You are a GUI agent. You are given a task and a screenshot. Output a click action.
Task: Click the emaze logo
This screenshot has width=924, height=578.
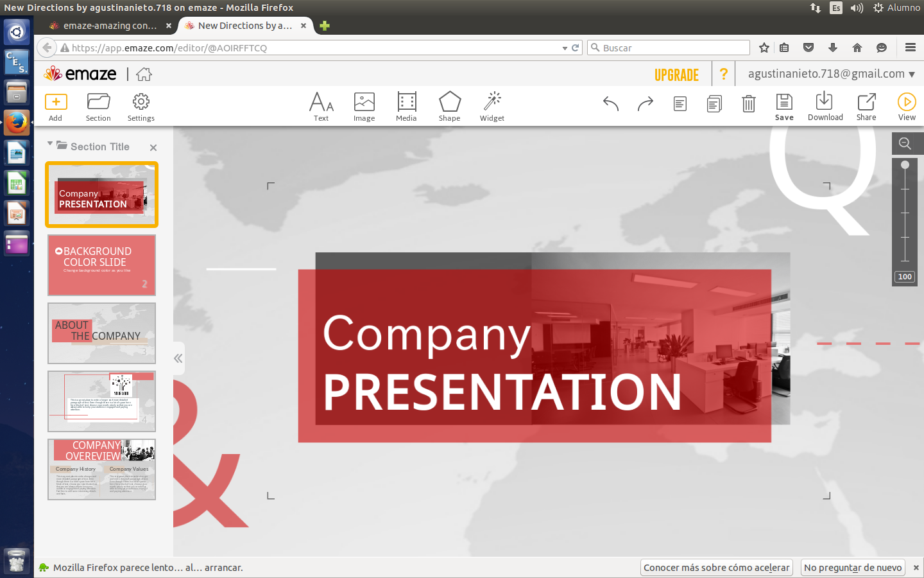point(80,74)
